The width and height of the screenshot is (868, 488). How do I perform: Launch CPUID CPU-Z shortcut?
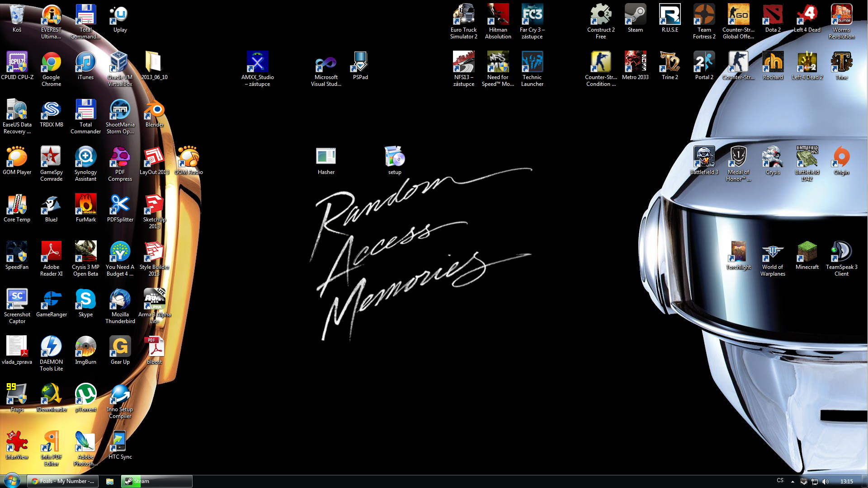(x=17, y=66)
